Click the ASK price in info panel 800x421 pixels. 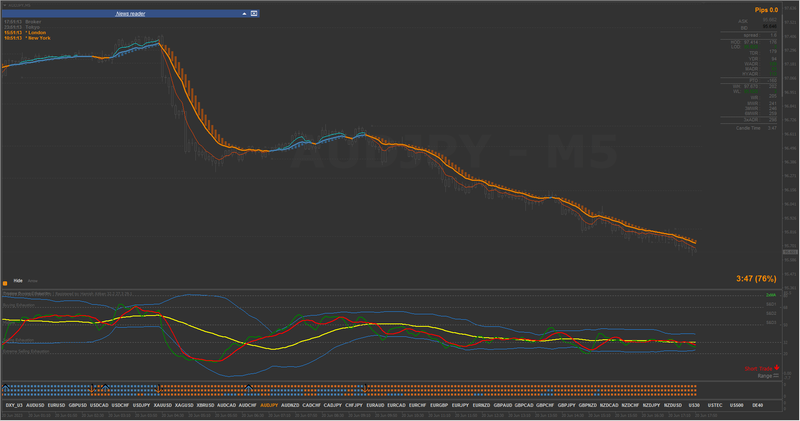(x=770, y=20)
